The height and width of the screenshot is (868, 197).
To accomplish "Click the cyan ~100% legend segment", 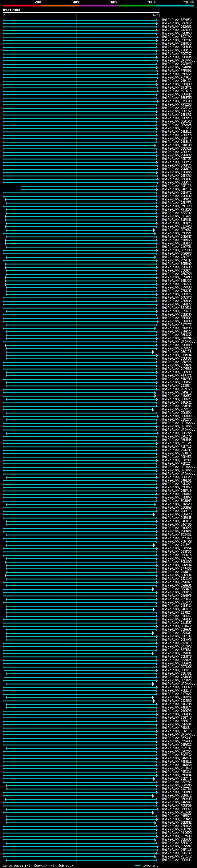I will 175,6.
